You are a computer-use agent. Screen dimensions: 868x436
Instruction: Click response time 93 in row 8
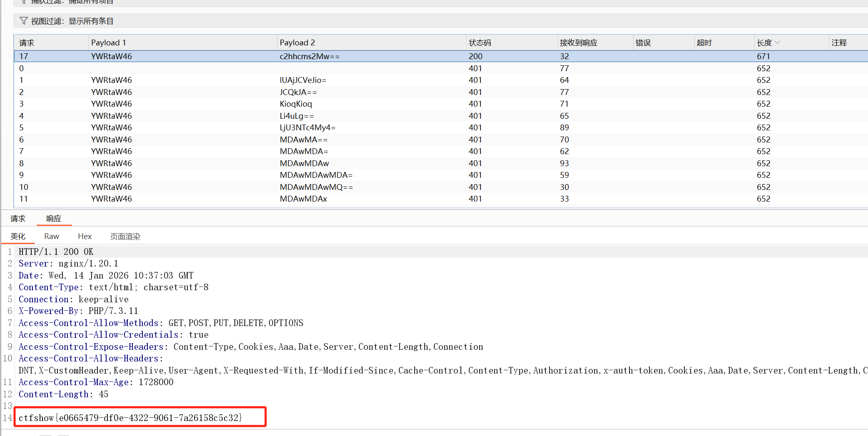tap(565, 163)
